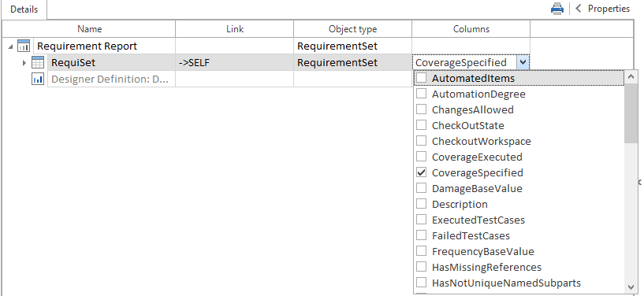The height and width of the screenshot is (296, 644).
Task: Click the printer icon
Action: point(557,9)
